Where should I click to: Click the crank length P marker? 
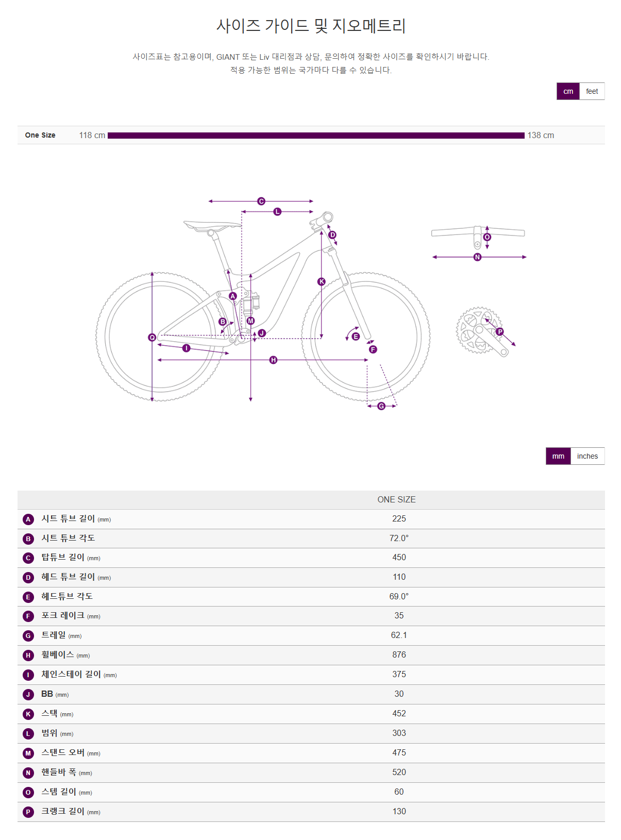(x=499, y=331)
